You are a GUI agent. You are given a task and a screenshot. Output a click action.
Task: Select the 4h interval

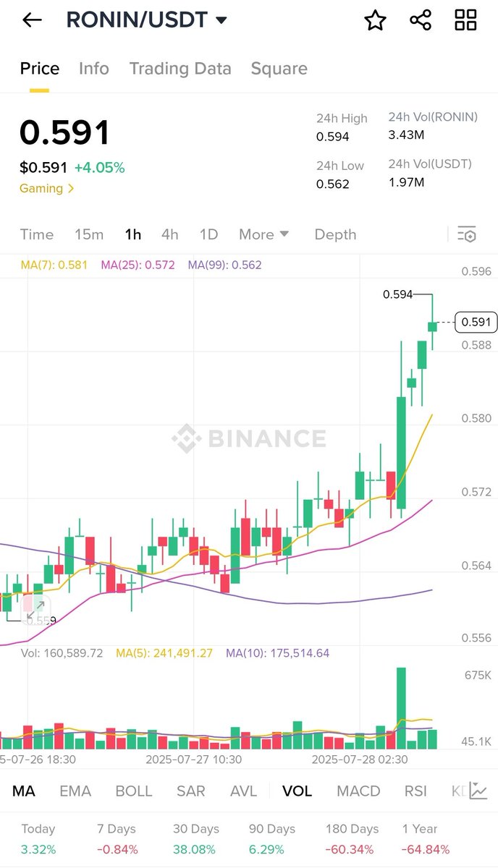[x=170, y=234]
